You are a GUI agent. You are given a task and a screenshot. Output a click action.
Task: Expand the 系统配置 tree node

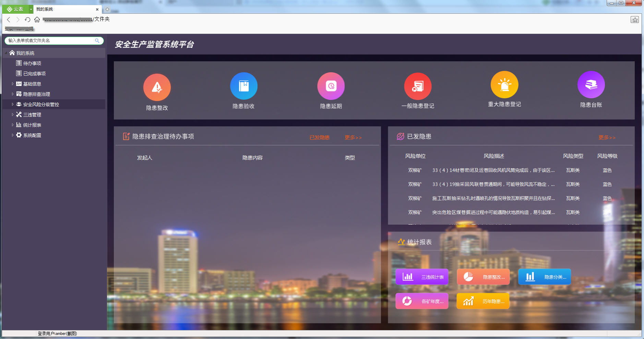[x=13, y=135]
